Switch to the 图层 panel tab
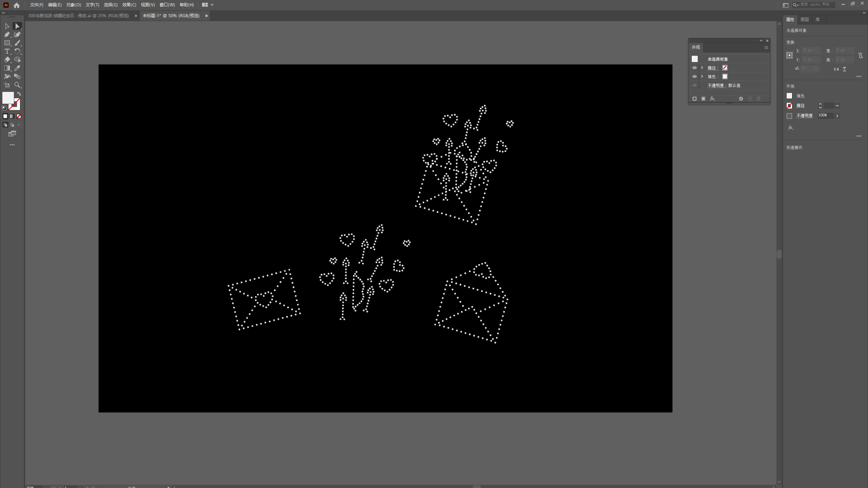 click(x=804, y=19)
